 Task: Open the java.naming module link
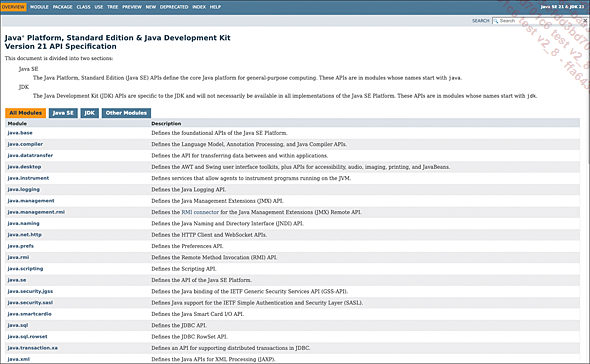pyautogui.click(x=23, y=223)
